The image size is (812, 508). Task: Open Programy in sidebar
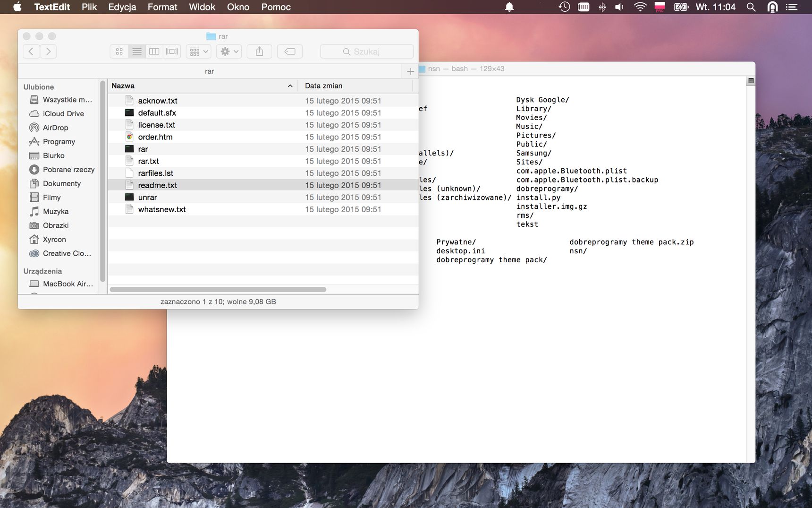(52, 142)
